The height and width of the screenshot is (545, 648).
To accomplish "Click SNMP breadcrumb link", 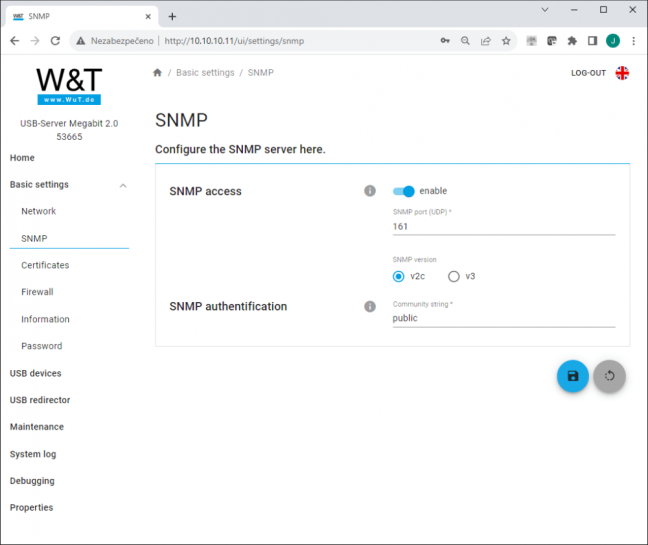I will (x=260, y=73).
